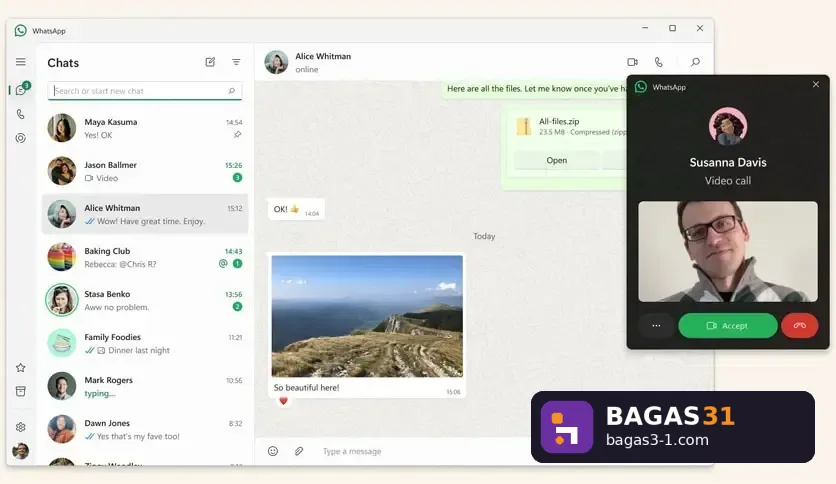Click the search magnifier in chat search box
This screenshot has height=484, width=836.
click(231, 91)
